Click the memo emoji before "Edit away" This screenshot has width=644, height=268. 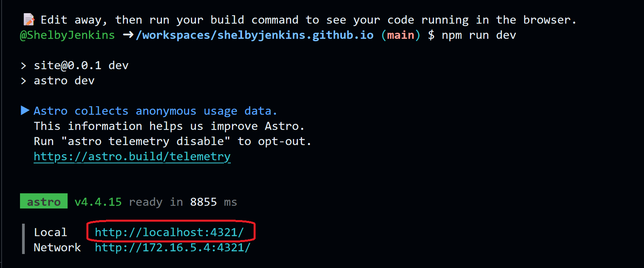click(29, 20)
